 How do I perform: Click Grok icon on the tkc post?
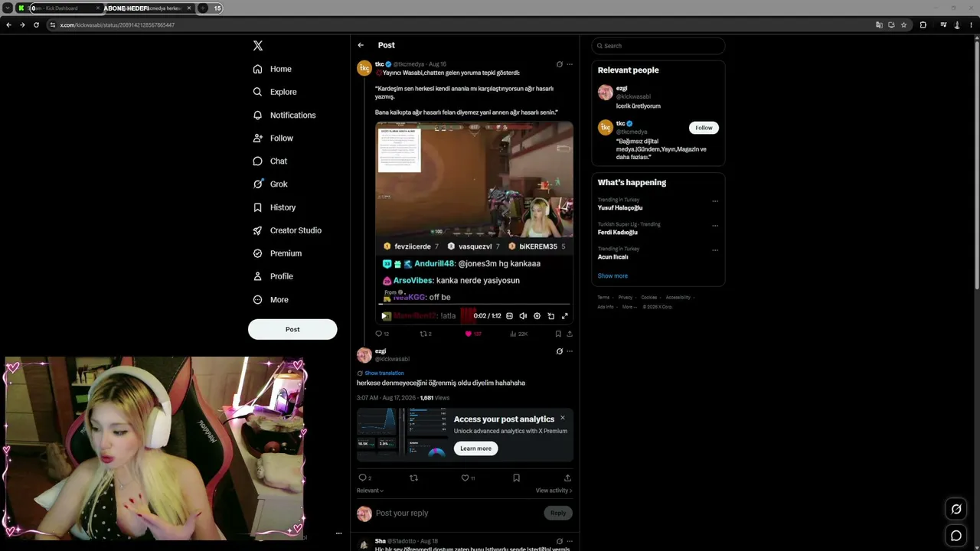pyautogui.click(x=559, y=64)
